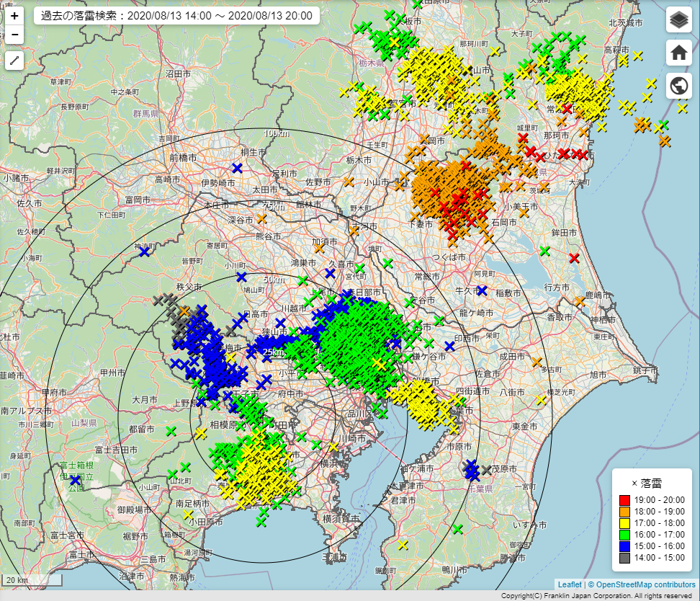Open the OpenStreetMap contributors link

point(645,584)
